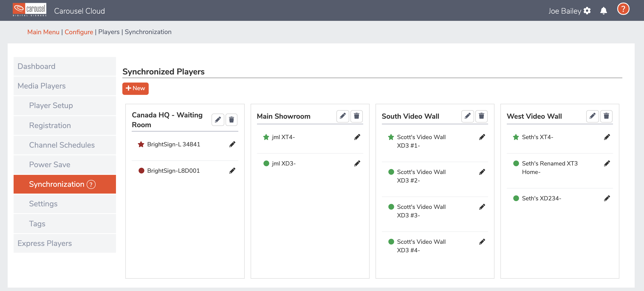The image size is (644, 291).
Task: Click Synchronization text in breadcrumb
Action: [148, 32]
